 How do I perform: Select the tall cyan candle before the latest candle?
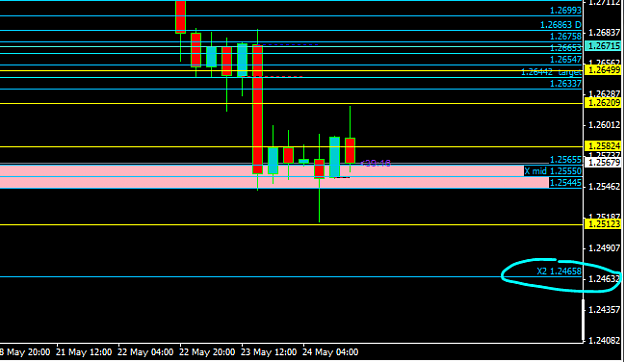334,157
